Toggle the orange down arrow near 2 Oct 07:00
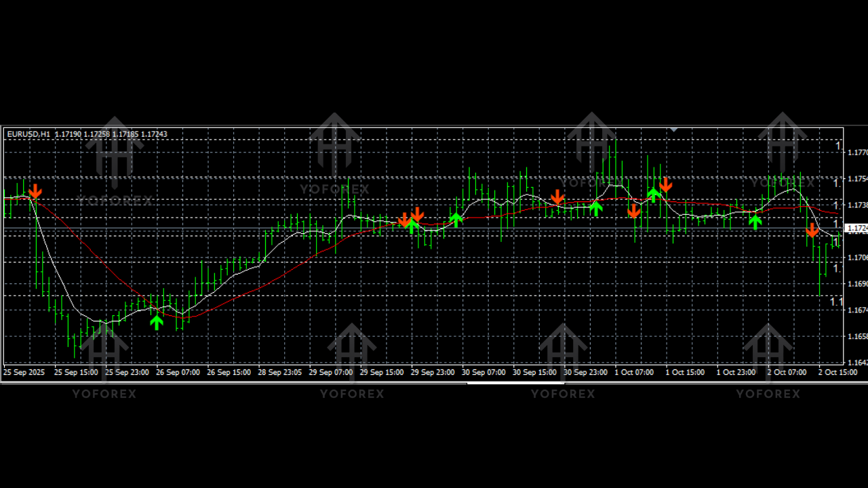868x488 pixels. click(812, 230)
